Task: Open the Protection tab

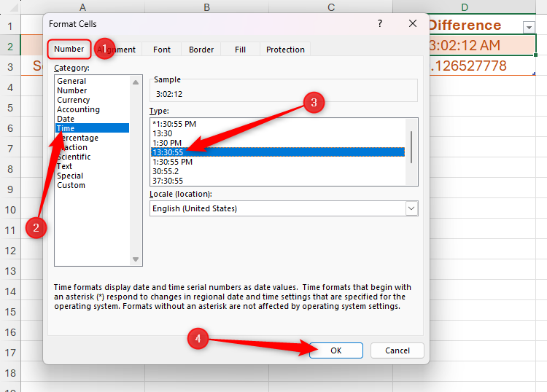Action: [x=285, y=50]
